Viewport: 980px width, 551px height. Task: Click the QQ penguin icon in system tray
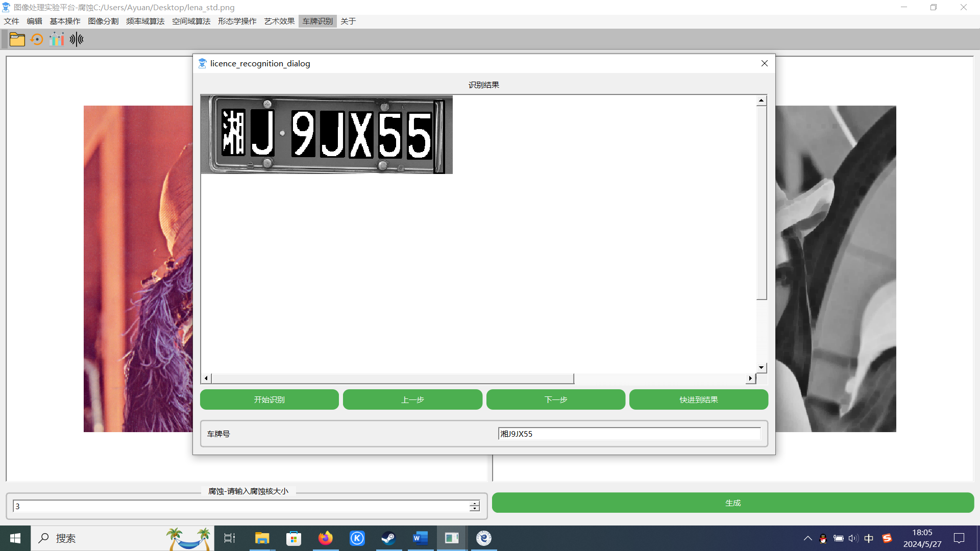pos(823,538)
